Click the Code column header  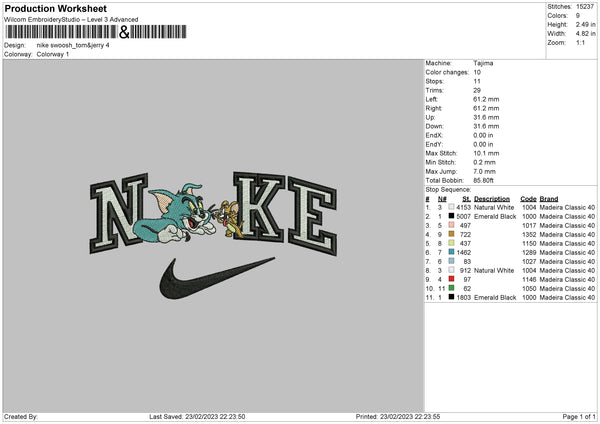528,199
